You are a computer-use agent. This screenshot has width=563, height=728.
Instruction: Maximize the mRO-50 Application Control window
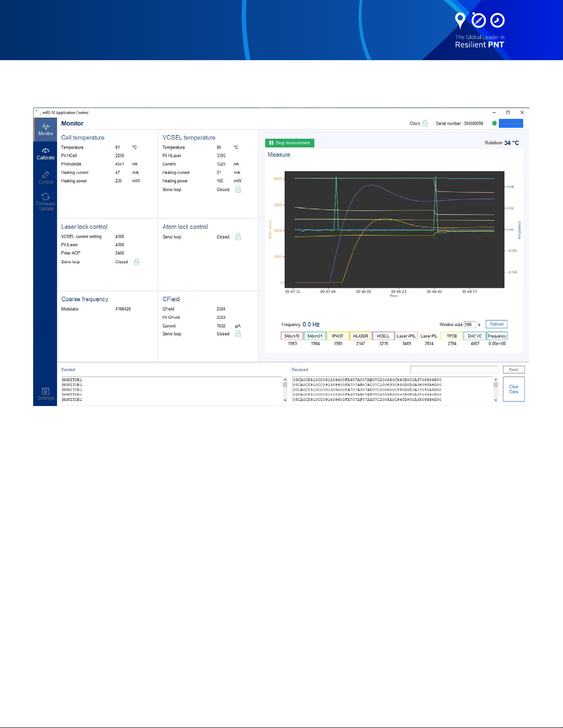tap(508, 112)
